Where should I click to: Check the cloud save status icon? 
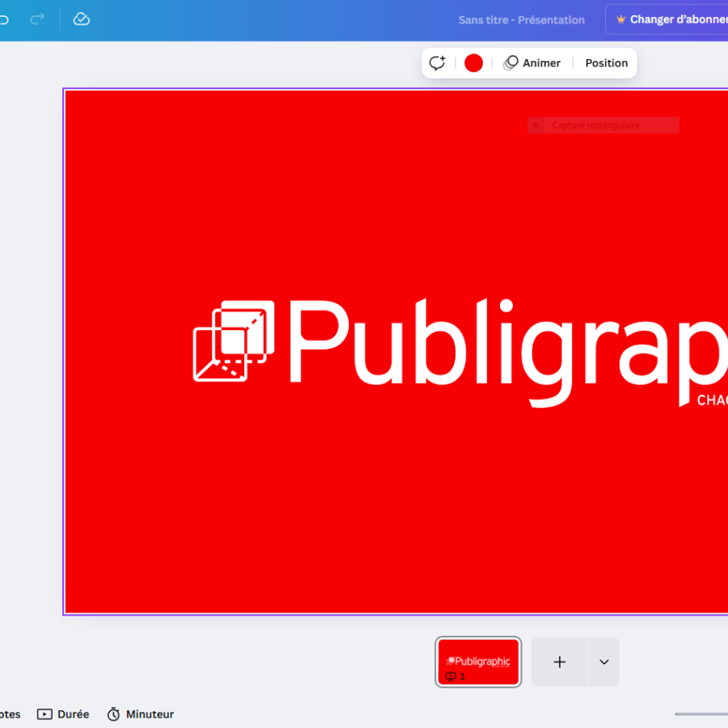pyautogui.click(x=82, y=19)
